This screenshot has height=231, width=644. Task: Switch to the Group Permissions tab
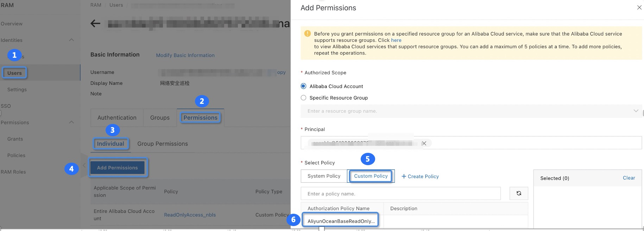[x=163, y=143]
